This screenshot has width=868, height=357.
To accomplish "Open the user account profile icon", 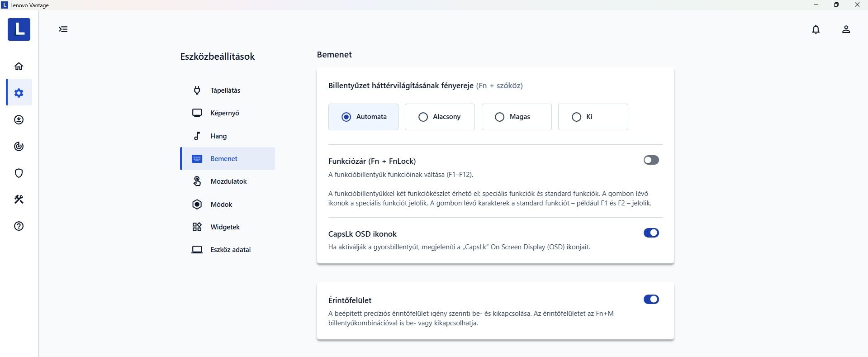I will click(846, 29).
